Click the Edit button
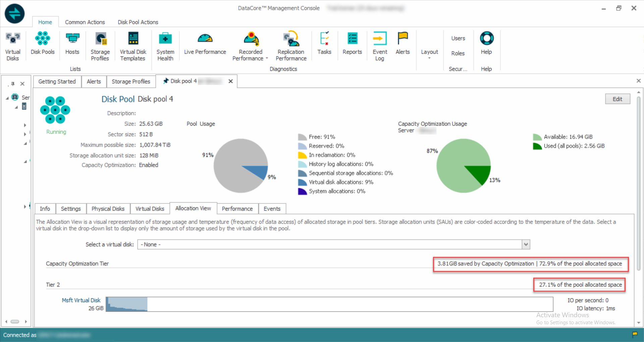Screen dimensions: 644x342 tap(617, 99)
